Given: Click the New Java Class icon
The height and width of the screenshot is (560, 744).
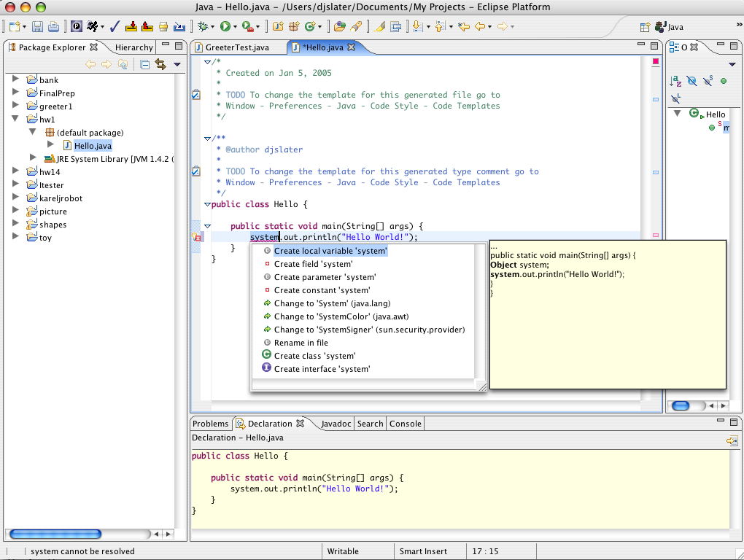Looking at the screenshot, I should 310,26.
